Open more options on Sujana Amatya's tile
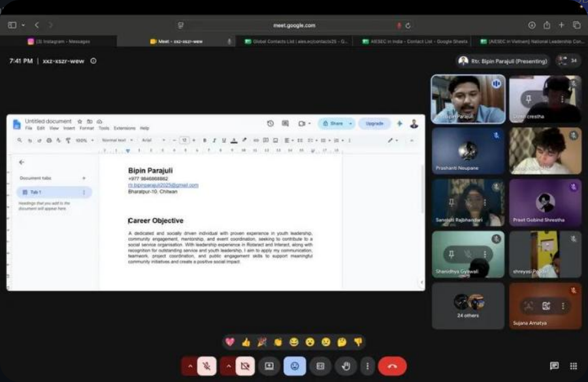Image resolution: width=588 pixels, height=382 pixels. (563, 306)
